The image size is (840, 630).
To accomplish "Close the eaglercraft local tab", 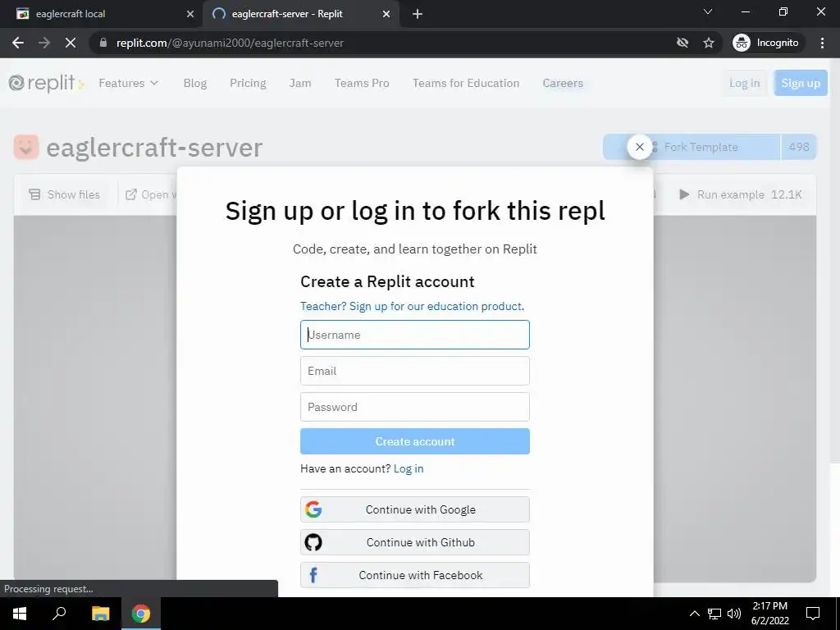I will pos(189,14).
